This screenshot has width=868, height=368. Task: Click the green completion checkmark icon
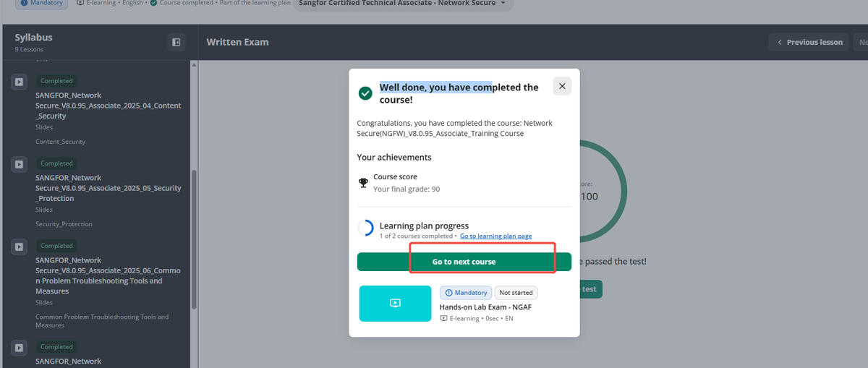point(365,93)
